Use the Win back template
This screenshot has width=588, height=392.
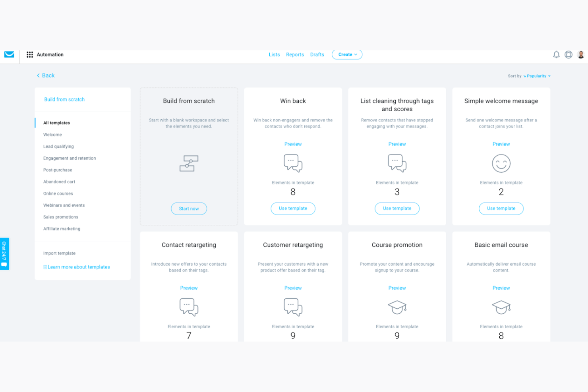293,209
